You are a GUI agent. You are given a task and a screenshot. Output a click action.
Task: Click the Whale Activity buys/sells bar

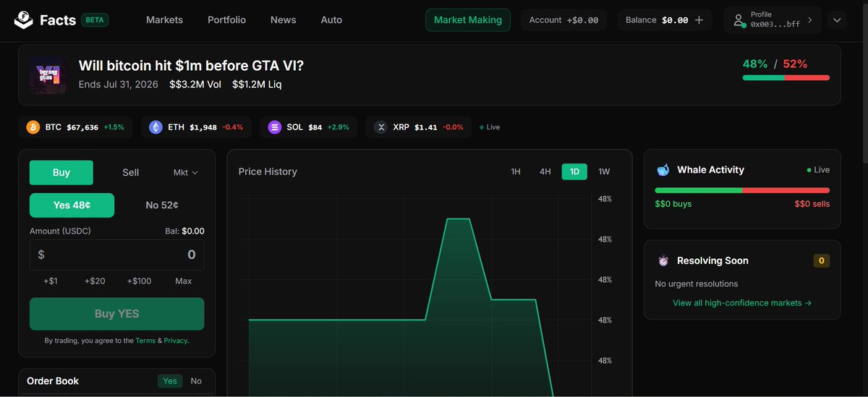tap(742, 190)
